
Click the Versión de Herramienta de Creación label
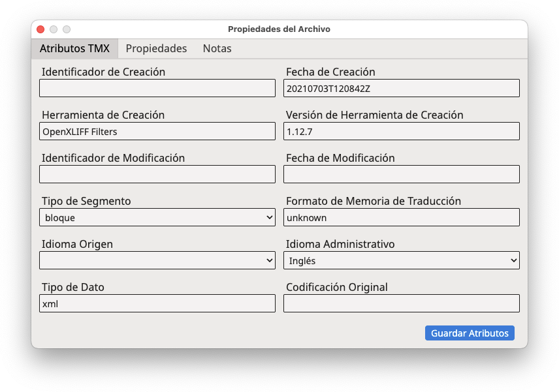(x=375, y=115)
